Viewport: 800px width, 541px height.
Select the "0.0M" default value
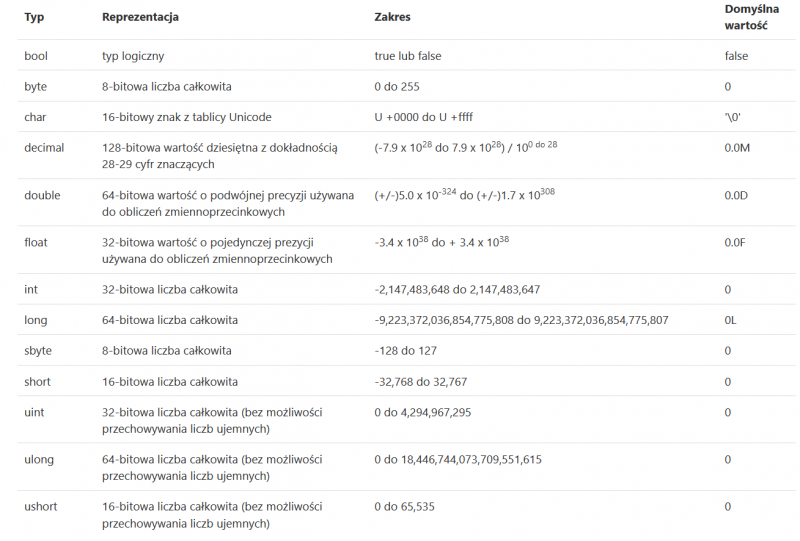click(738, 148)
